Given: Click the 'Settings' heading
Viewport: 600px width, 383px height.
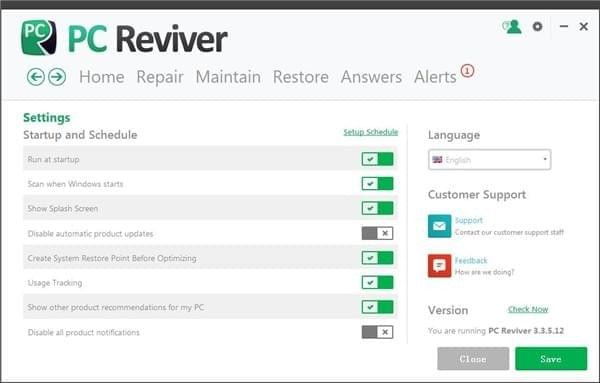Looking at the screenshot, I should [47, 117].
